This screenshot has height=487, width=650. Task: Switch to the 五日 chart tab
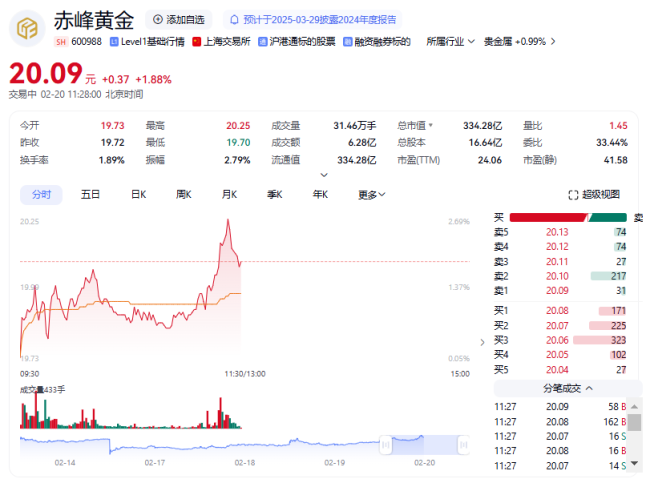pyautogui.click(x=90, y=194)
